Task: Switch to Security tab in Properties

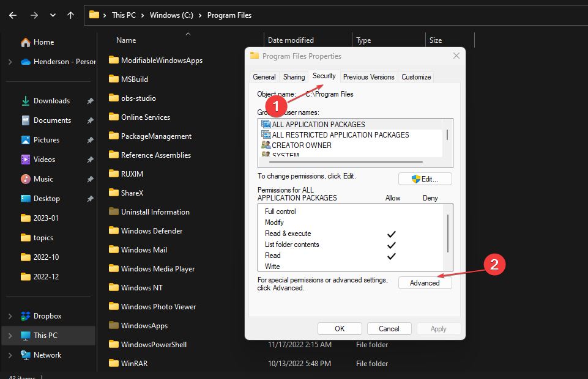Action: coord(324,76)
